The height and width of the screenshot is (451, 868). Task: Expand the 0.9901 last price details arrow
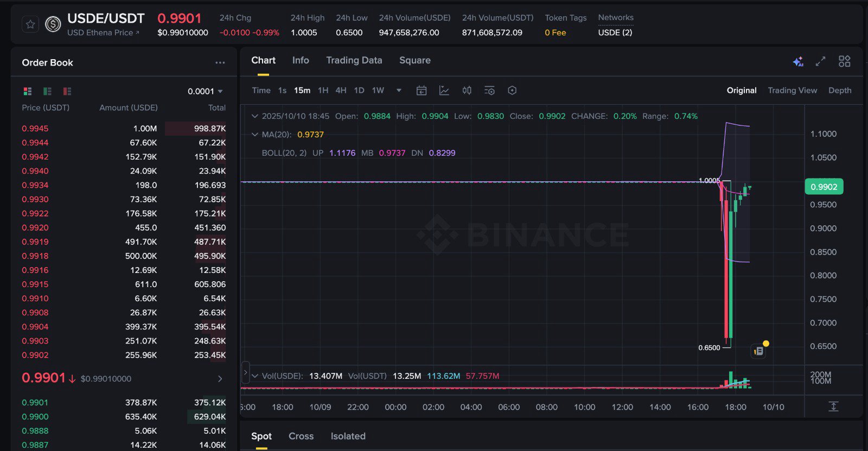coord(220,379)
